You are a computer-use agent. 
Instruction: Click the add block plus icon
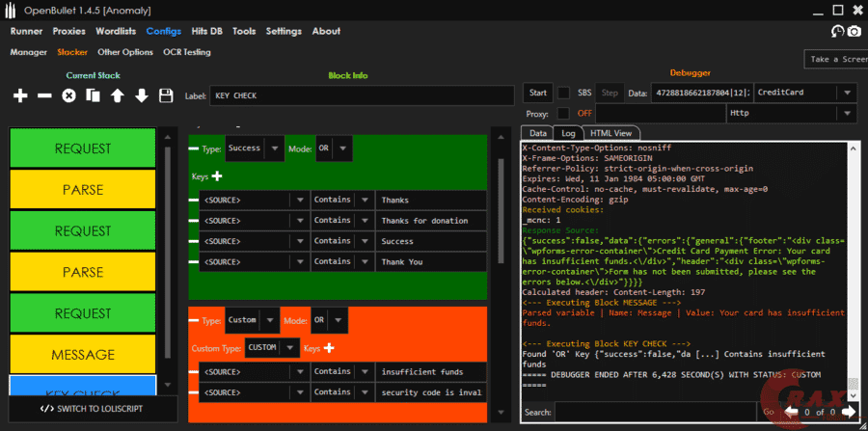[x=20, y=95]
